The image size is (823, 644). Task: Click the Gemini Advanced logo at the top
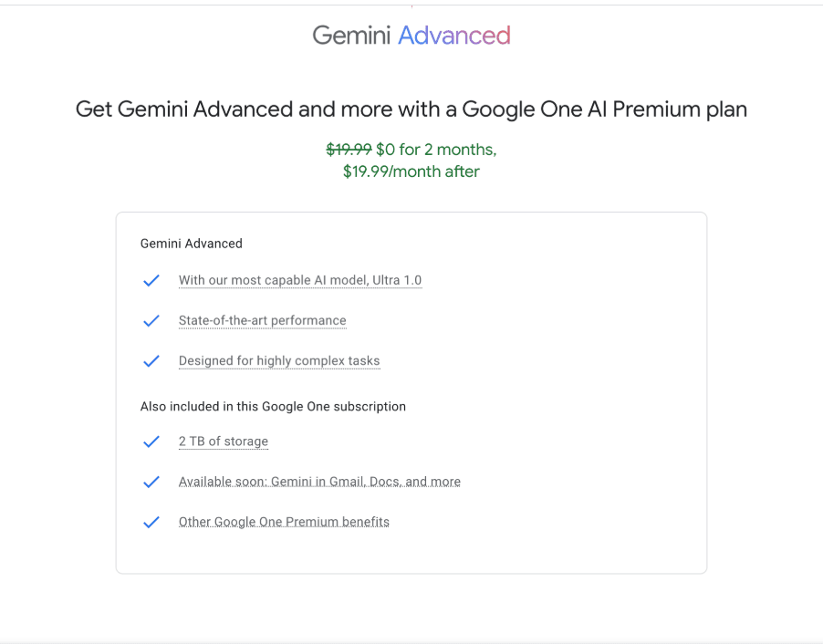coord(411,35)
